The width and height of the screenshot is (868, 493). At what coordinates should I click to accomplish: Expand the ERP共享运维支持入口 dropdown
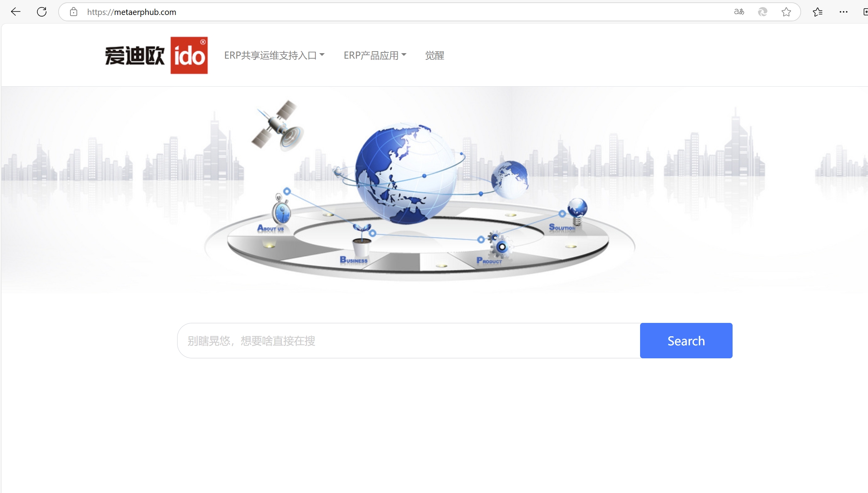pos(274,56)
